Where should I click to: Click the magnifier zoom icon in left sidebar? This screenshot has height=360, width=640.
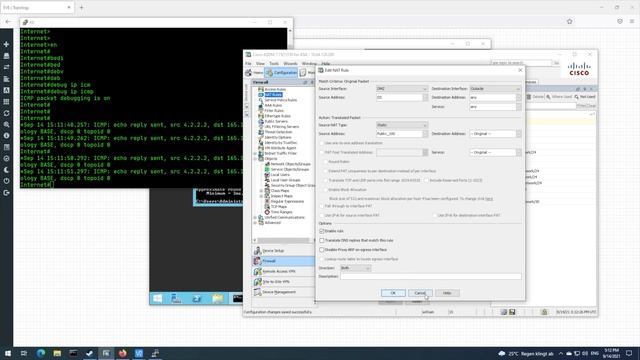coord(6,124)
